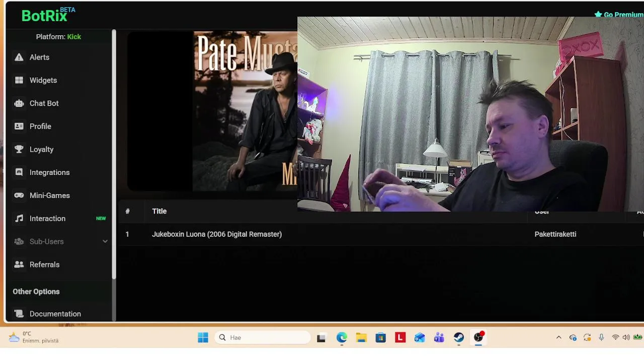The width and height of the screenshot is (644, 362).
Task: Click the 'Other Options' heading
Action: point(36,292)
